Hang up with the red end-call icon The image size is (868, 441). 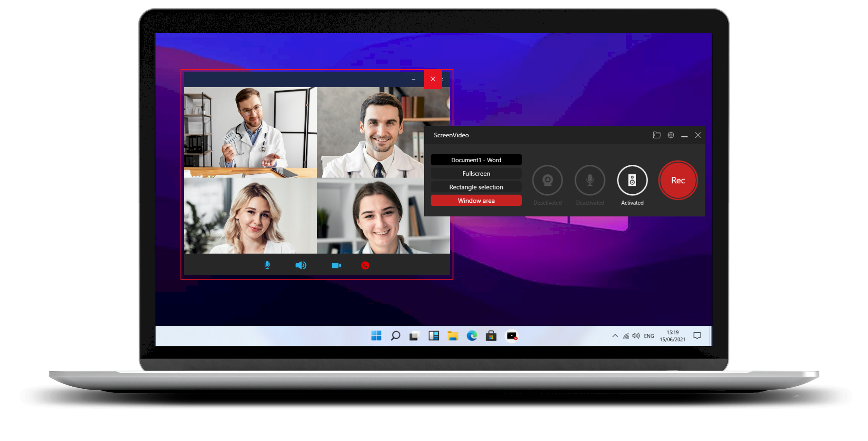point(365,265)
